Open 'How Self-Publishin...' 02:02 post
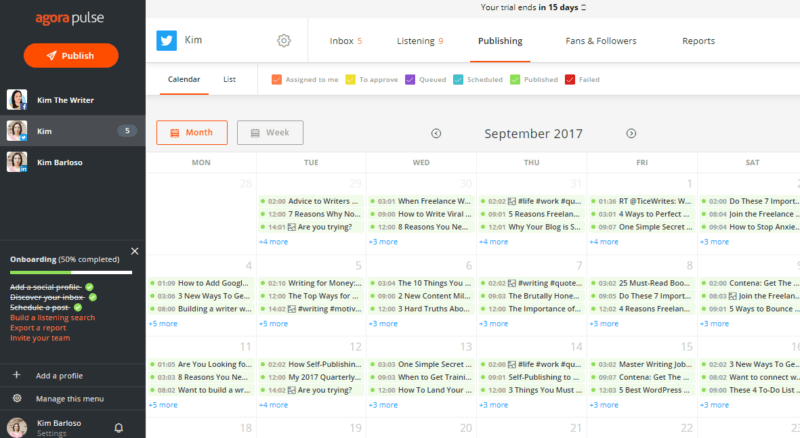 tap(311, 364)
